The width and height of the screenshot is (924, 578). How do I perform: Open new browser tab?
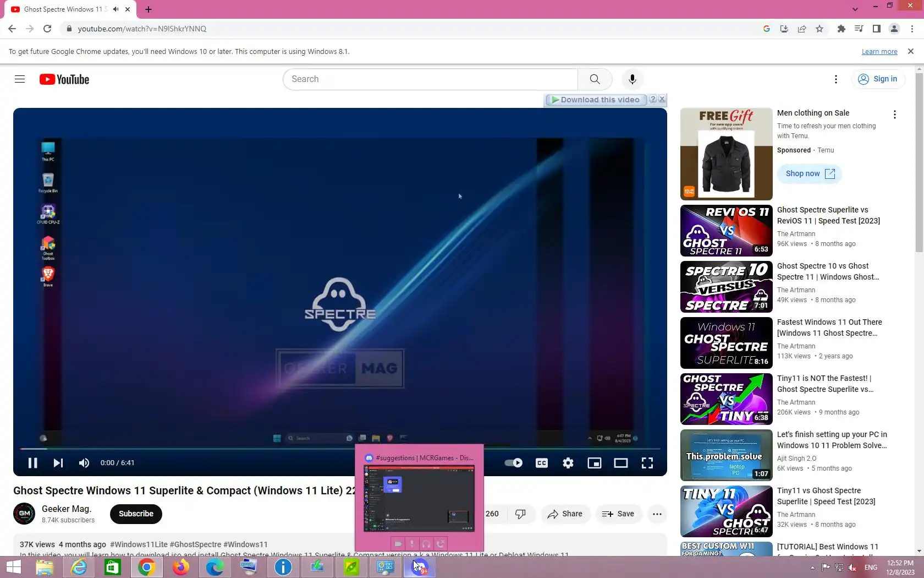click(x=148, y=9)
